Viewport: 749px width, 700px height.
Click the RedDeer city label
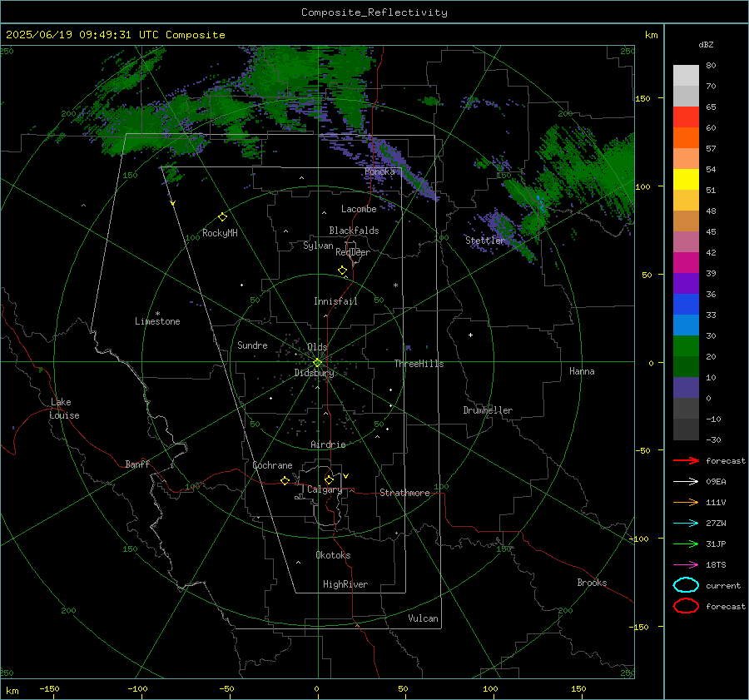(353, 252)
